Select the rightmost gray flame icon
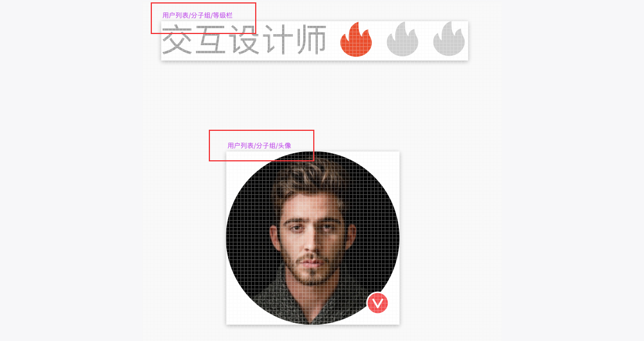 click(449, 39)
